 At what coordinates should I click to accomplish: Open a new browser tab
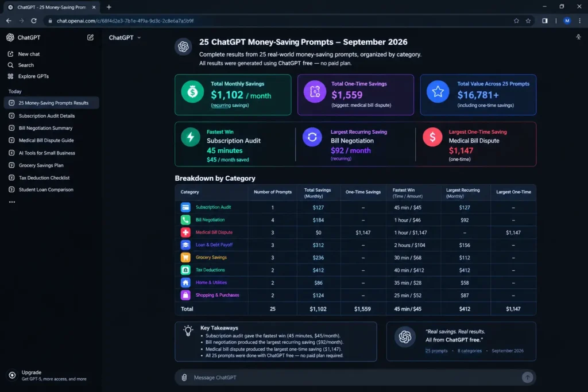[109, 7]
